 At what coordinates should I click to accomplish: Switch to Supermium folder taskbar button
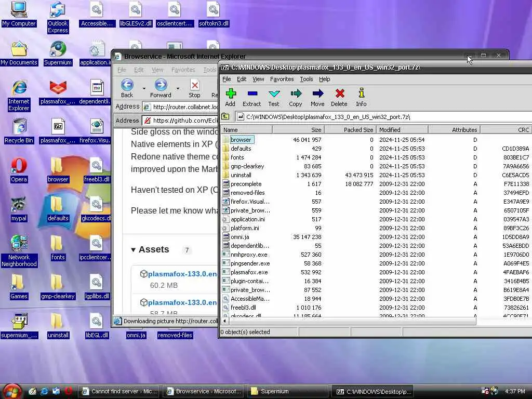point(288,392)
